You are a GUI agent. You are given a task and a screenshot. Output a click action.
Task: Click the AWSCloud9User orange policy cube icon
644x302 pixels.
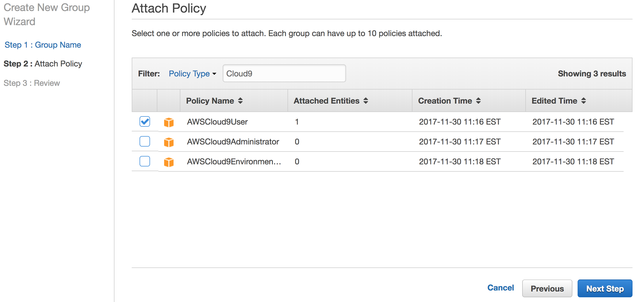169,122
